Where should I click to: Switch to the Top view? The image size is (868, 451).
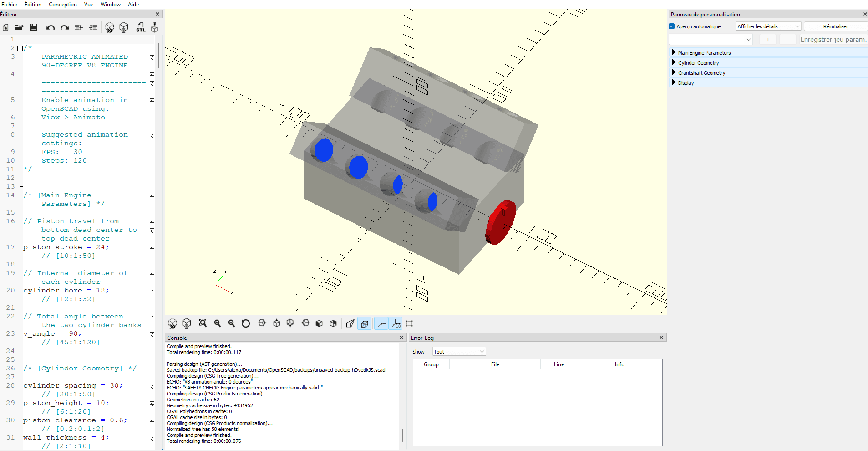coord(277,323)
